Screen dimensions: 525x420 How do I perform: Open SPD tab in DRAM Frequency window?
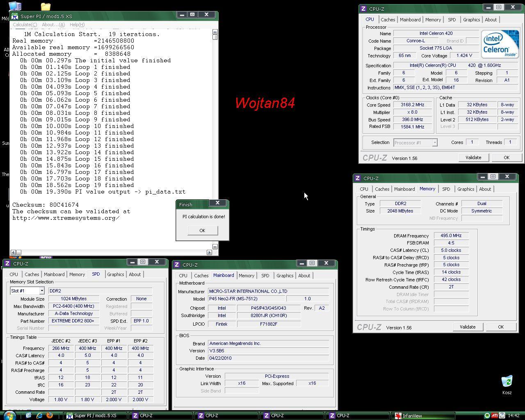(x=446, y=189)
